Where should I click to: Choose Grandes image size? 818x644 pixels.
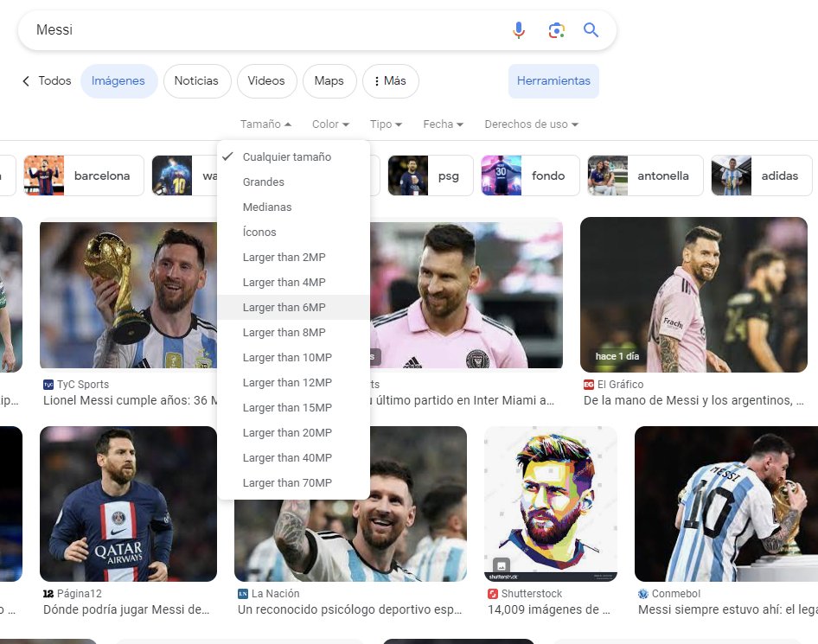point(294,182)
